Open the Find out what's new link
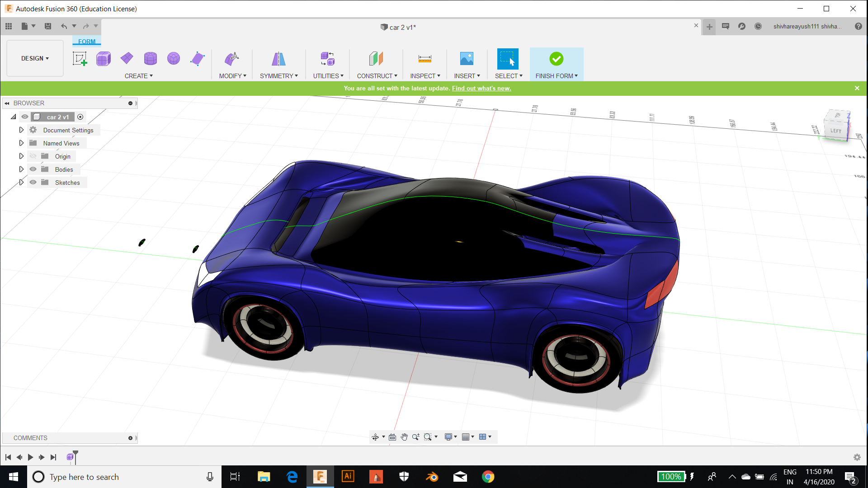The image size is (868, 488). (x=481, y=88)
